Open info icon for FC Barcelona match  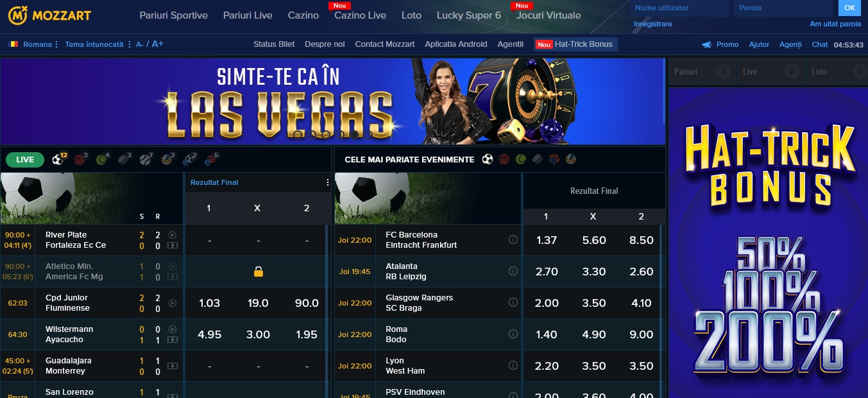(513, 239)
